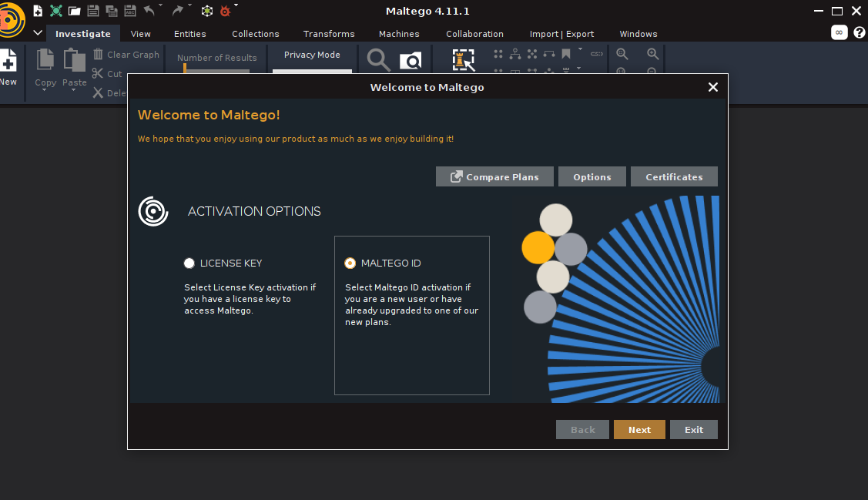Viewport: 868px width, 500px height.
Task: Open Help via question mark icon
Action: click(x=860, y=32)
